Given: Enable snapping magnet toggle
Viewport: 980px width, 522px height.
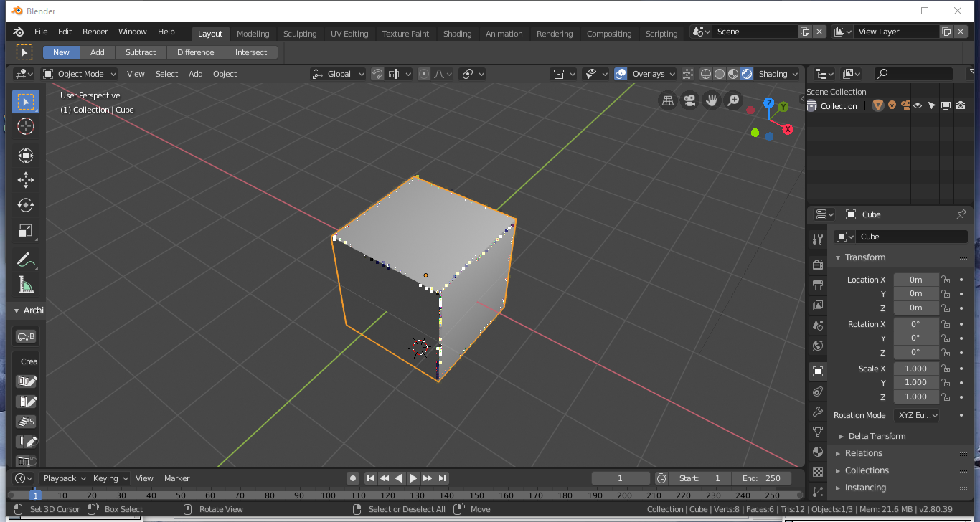Looking at the screenshot, I should 377,74.
